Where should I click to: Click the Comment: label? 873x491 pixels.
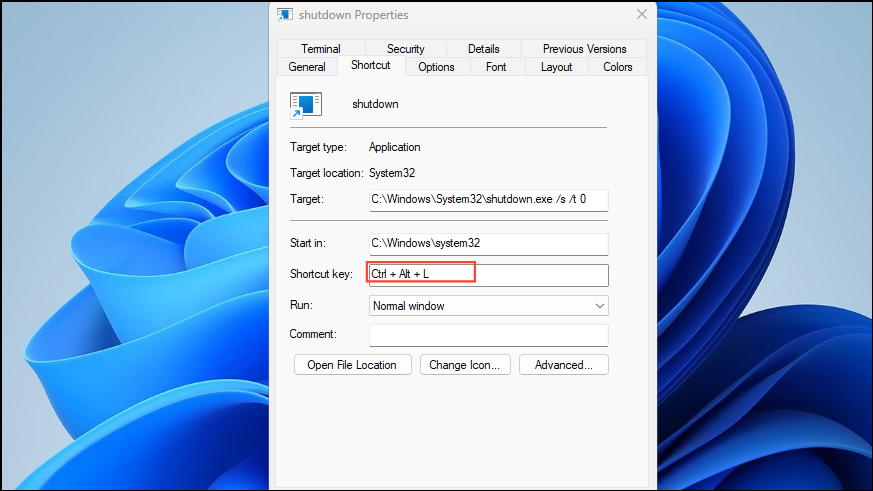(313, 334)
